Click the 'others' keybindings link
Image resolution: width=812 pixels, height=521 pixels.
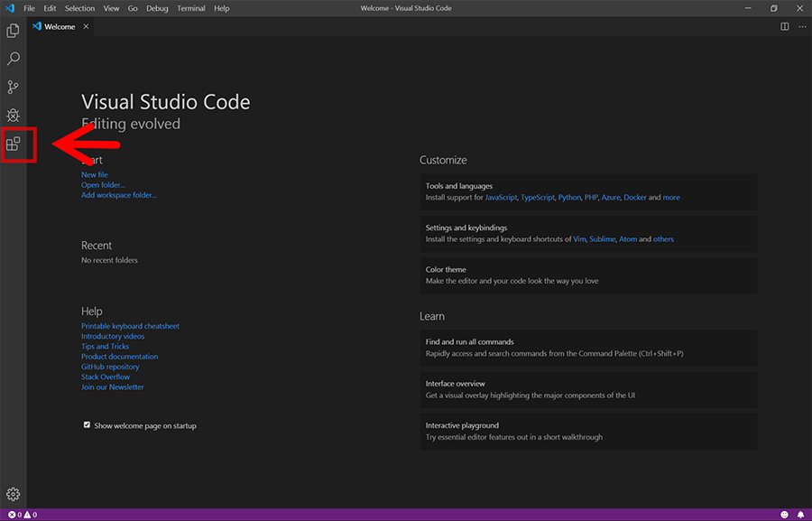[663, 239]
